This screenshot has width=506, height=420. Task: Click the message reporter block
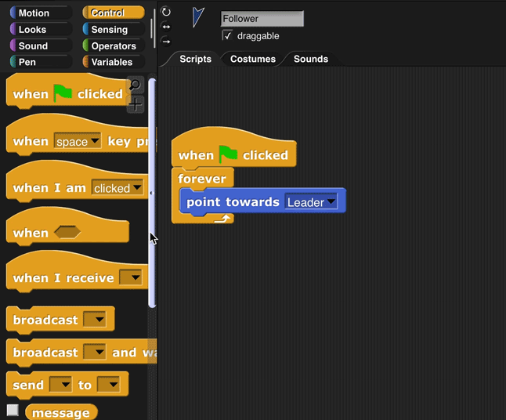point(61,413)
